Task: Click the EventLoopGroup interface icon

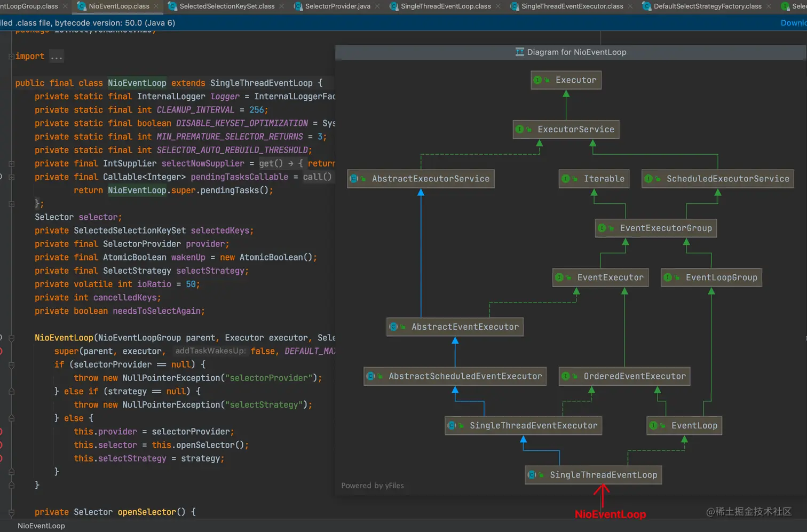Action: coord(668,277)
